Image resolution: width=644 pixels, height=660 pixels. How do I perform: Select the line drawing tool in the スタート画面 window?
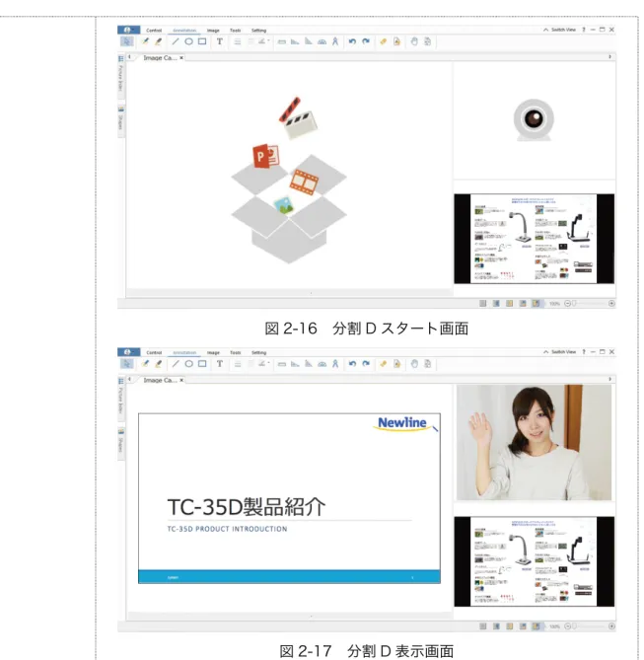point(176,41)
